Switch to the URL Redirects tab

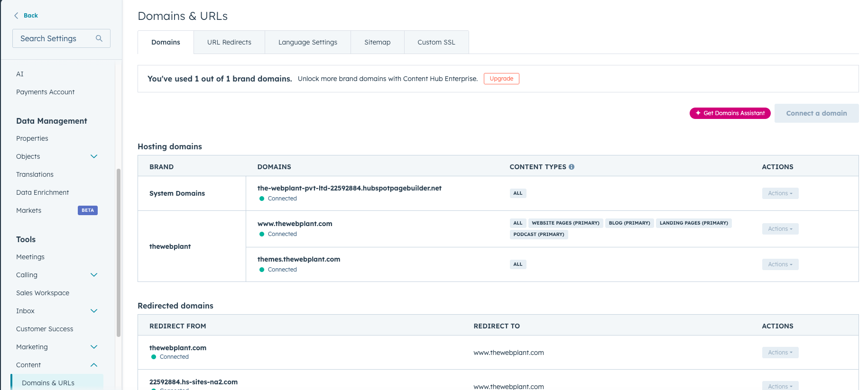pos(229,42)
